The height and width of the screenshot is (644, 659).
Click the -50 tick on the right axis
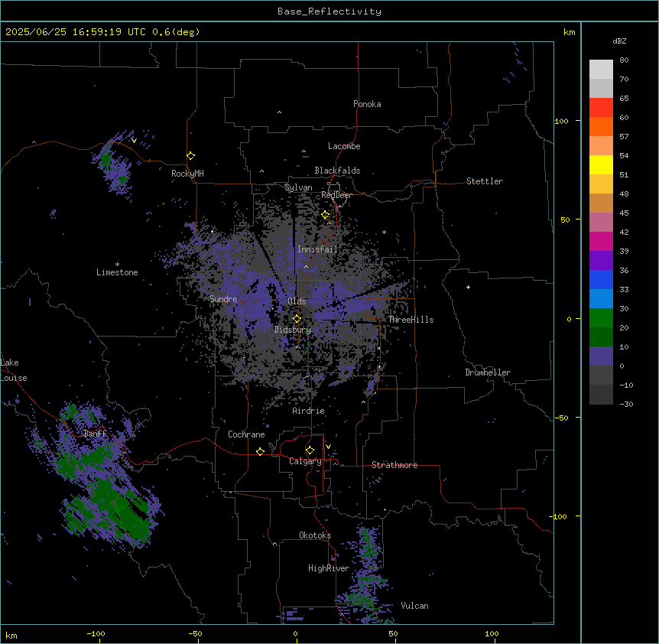[x=561, y=418]
